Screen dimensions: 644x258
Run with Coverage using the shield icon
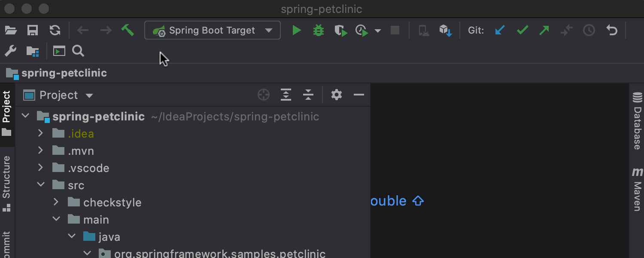coord(341,31)
